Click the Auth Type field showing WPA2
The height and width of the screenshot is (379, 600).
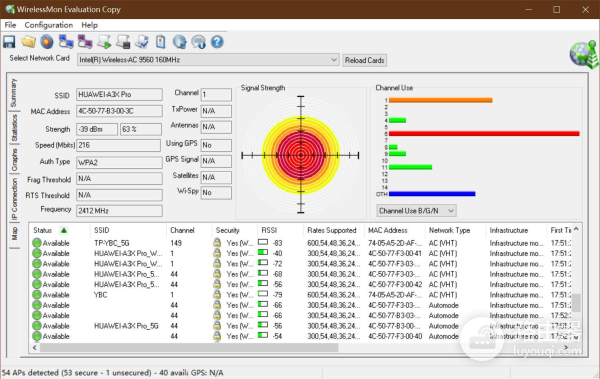[119, 162]
